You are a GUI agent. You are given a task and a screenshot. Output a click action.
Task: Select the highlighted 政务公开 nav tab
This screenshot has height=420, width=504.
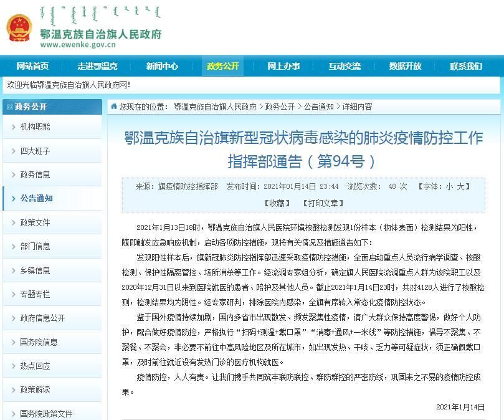click(x=223, y=66)
